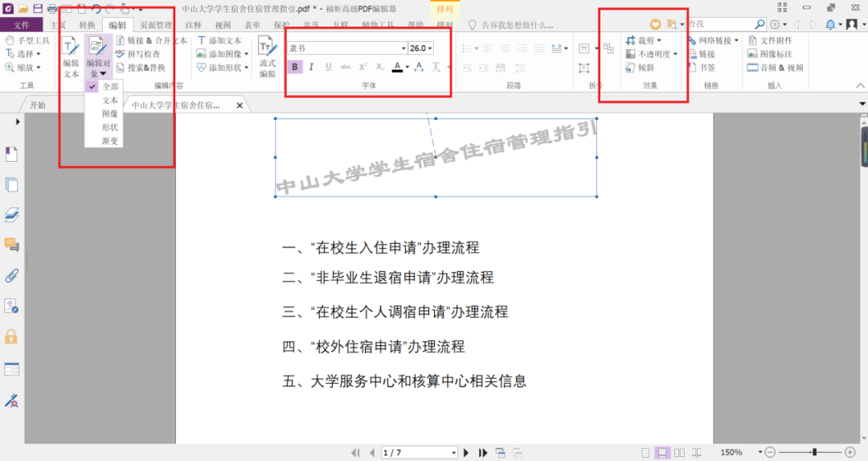Click the save icon in title bar
This screenshot has width=868, height=461.
(37, 8)
